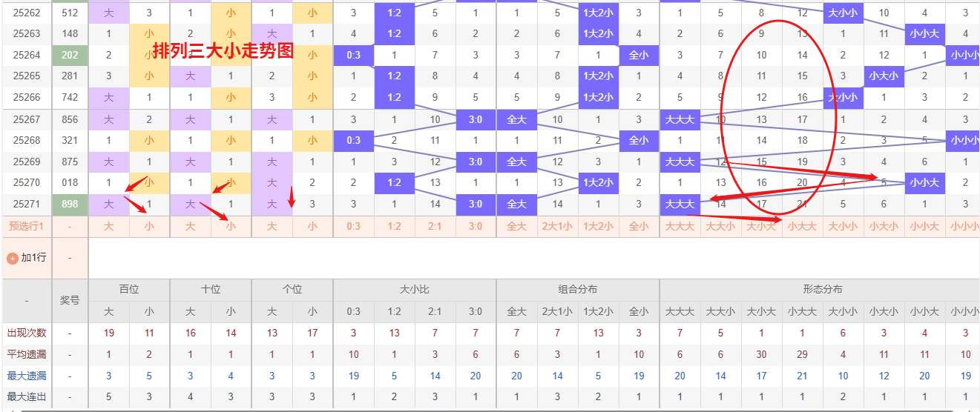Click the 大大大 cell in row 25271
Image resolution: width=980 pixels, height=412 pixels.
[680, 205]
